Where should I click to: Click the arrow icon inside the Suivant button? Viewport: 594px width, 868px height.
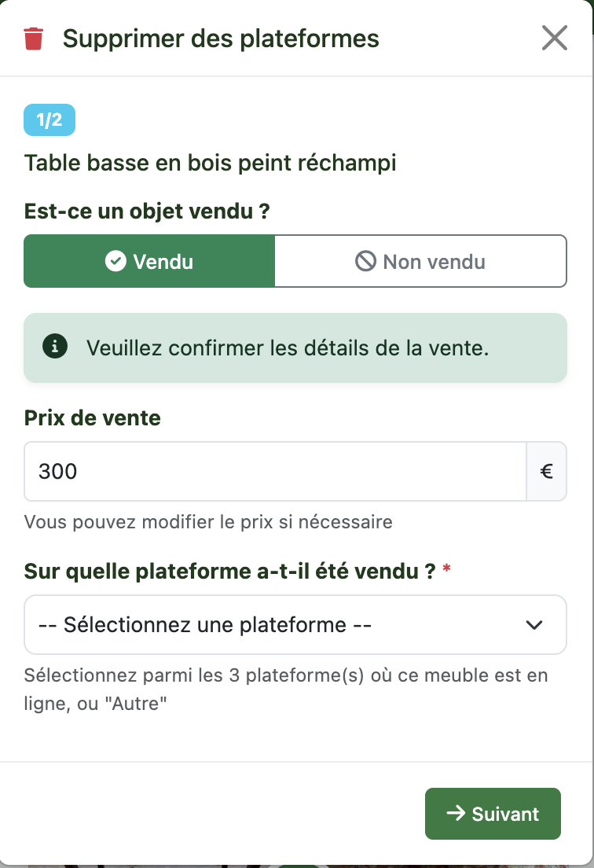point(456,814)
